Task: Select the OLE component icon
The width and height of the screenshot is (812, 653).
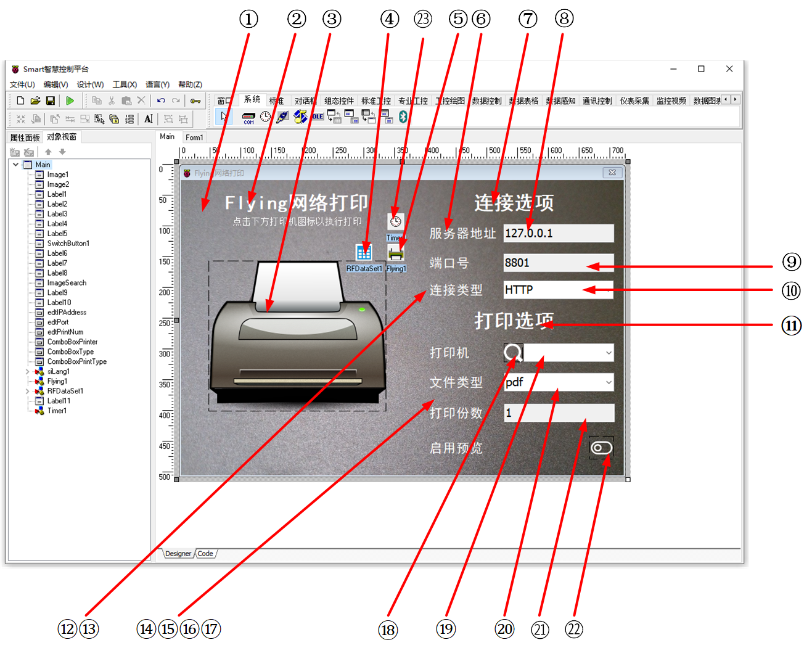Action: (x=318, y=117)
